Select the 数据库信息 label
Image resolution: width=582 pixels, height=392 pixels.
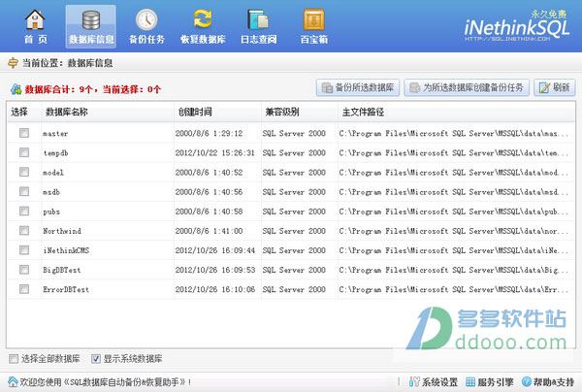(x=91, y=40)
